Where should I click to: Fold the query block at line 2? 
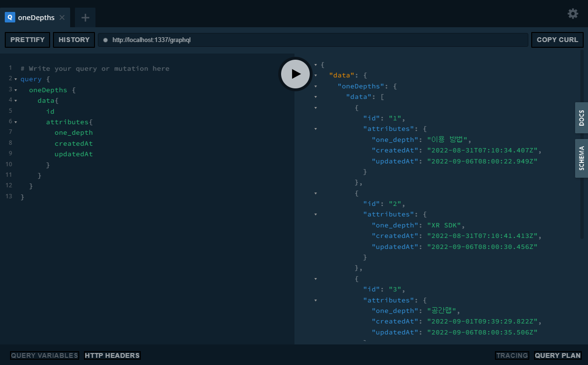click(x=16, y=79)
